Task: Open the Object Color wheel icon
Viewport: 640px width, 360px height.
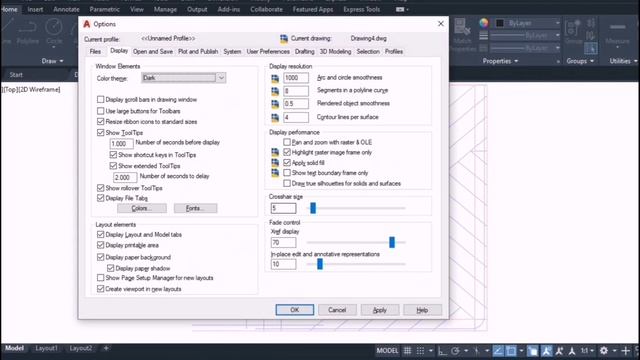Action: click(484, 23)
